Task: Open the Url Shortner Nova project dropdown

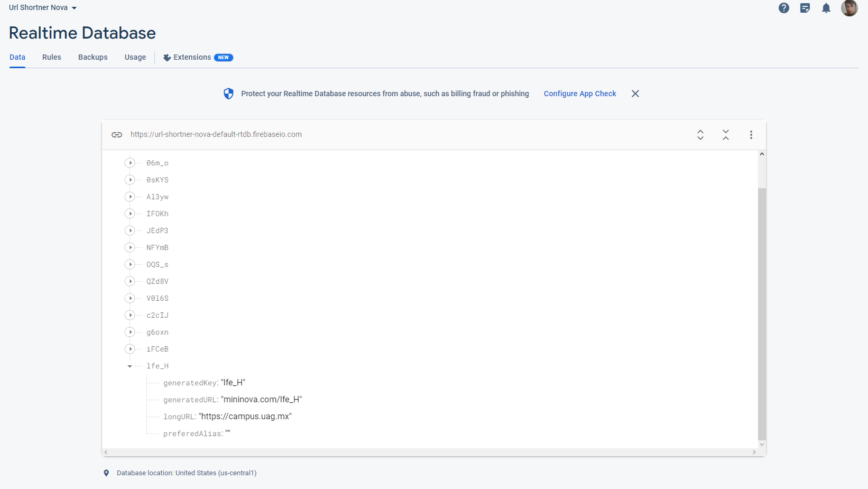Action: [x=42, y=7]
